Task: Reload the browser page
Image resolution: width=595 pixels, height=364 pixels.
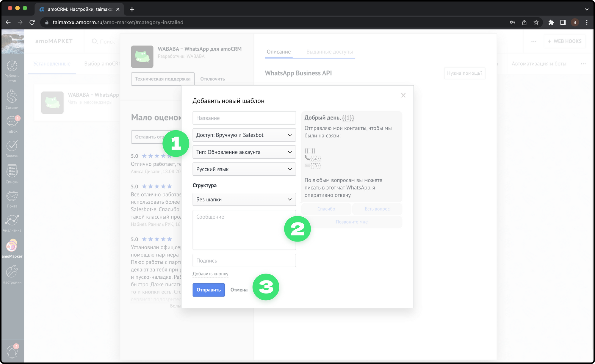Action: (32, 22)
